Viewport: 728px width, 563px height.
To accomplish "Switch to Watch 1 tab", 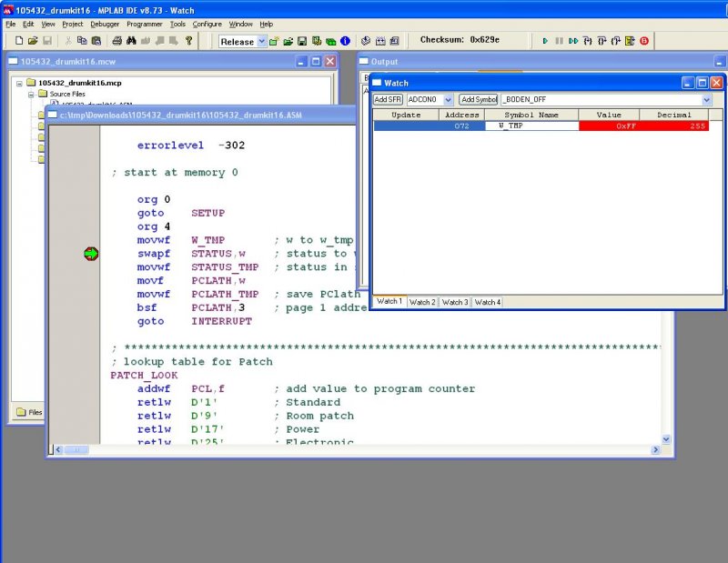I will (x=389, y=301).
